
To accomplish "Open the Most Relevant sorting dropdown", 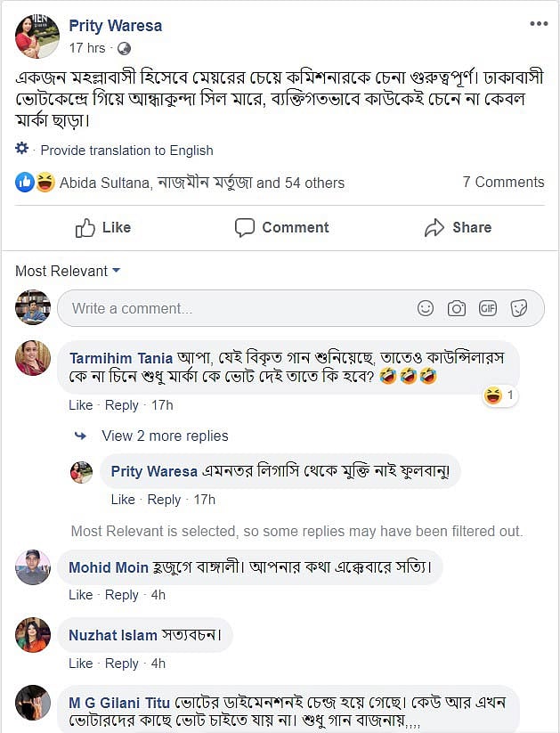I will (x=68, y=271).
